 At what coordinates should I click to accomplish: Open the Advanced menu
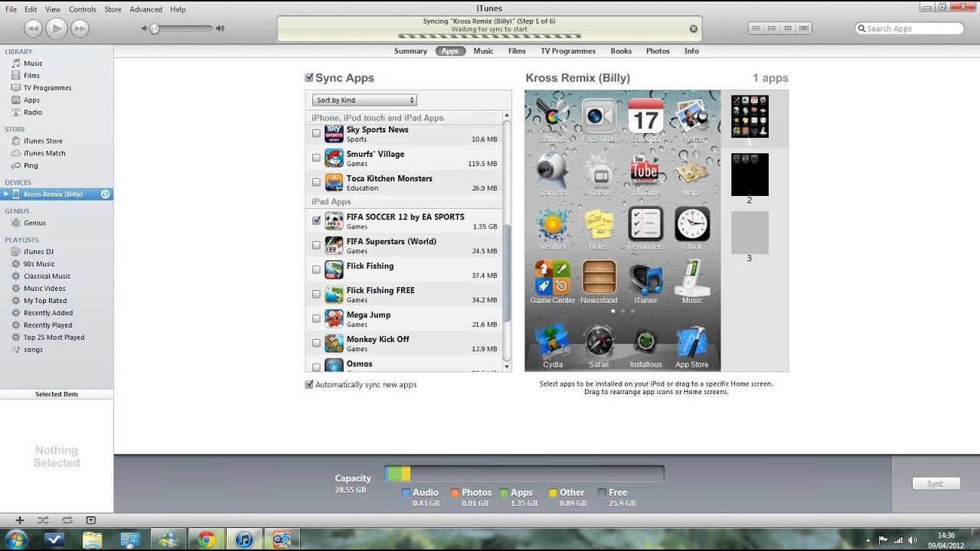(x=145, y=9)
